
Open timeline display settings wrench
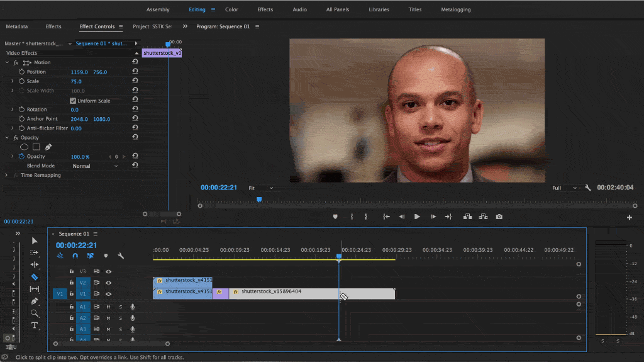click(121, 256)
